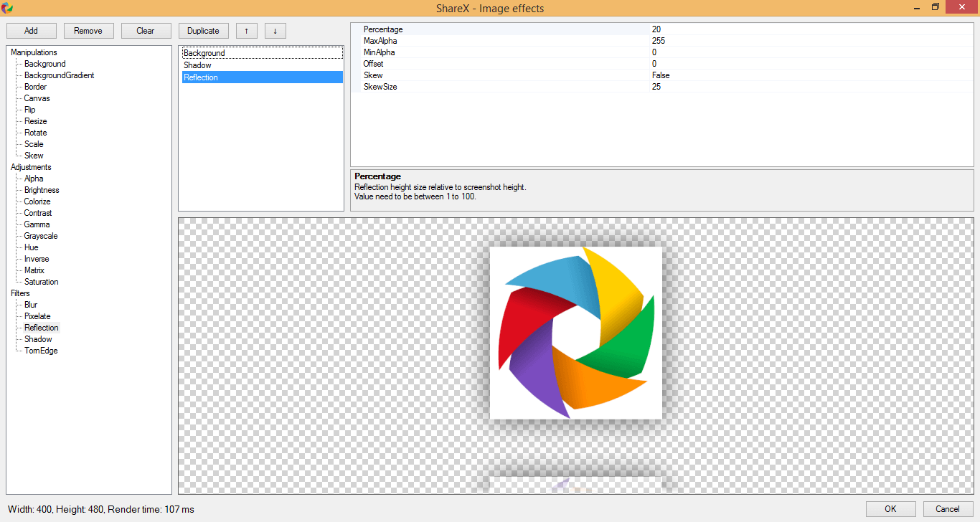Select the Skew effect under Manipulations

34,156
